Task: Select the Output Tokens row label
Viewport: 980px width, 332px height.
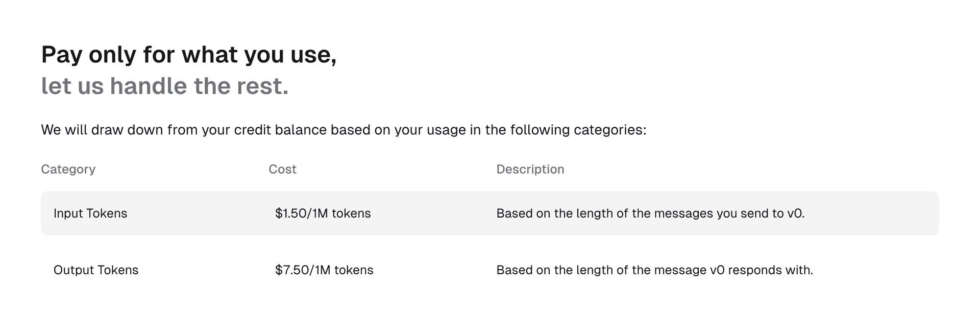Action: (x=95, y=270)
